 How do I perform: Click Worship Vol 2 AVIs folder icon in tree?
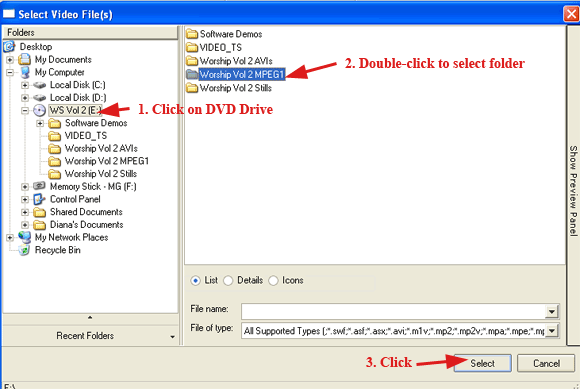[54, 148]
